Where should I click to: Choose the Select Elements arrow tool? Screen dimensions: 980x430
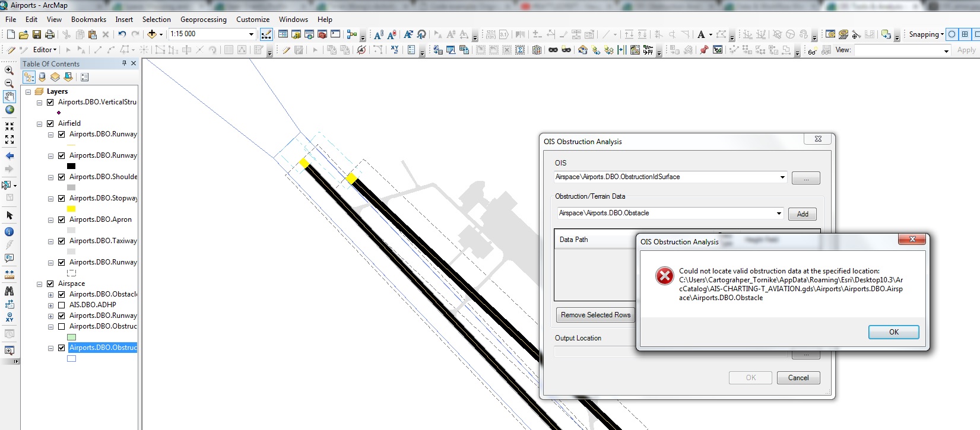point(9,215)
